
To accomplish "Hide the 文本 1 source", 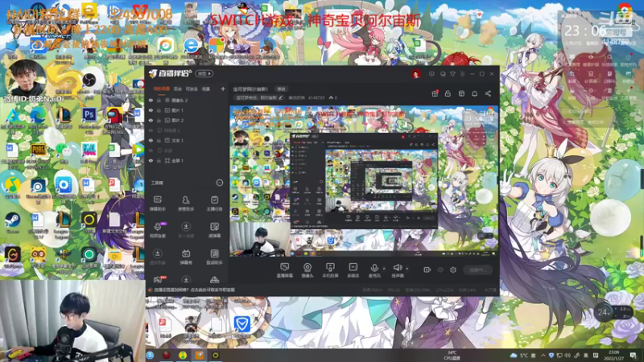I will point(151,140).
